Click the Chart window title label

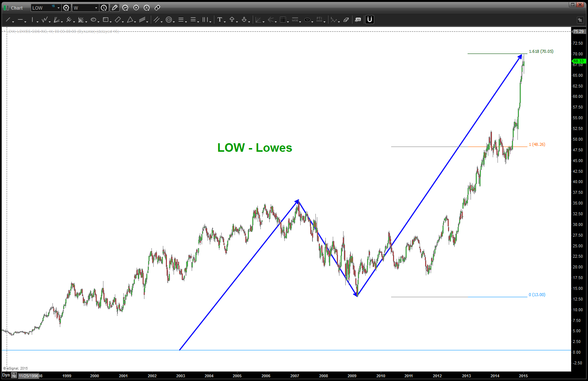tap(17, 8)
